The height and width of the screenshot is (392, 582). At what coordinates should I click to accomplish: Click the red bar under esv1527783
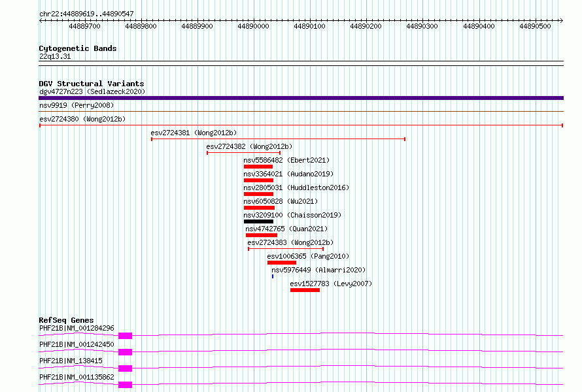click(x=305, y=290)
